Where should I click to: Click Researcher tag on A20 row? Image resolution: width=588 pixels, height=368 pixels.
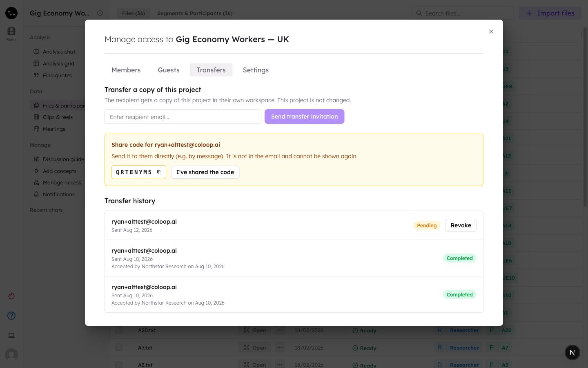[x=458, y=330]
